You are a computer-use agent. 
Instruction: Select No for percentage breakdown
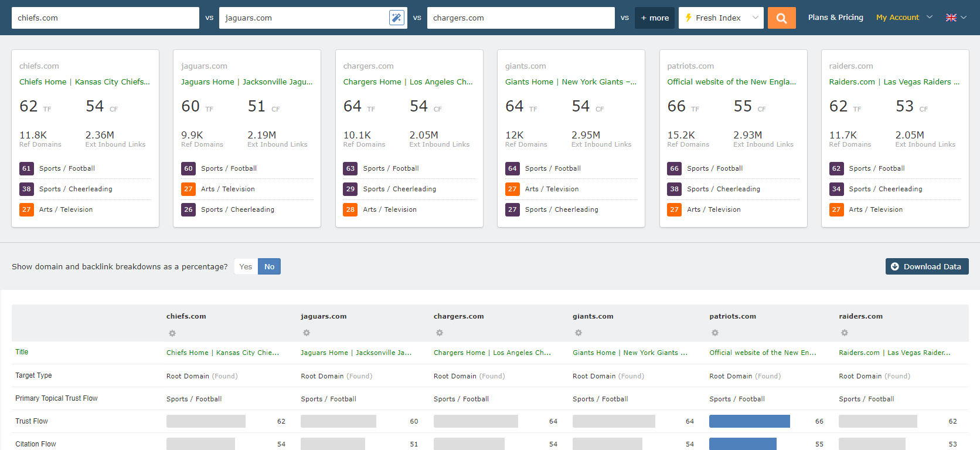click(x=269, y=267)
